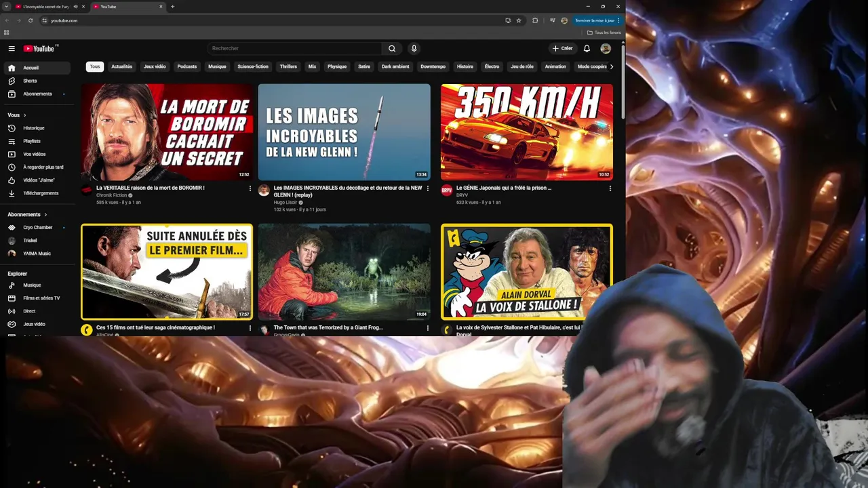Open the notifications bell
Image resolution: width=868 pixels, height=488 pixels.
[587, 48]
